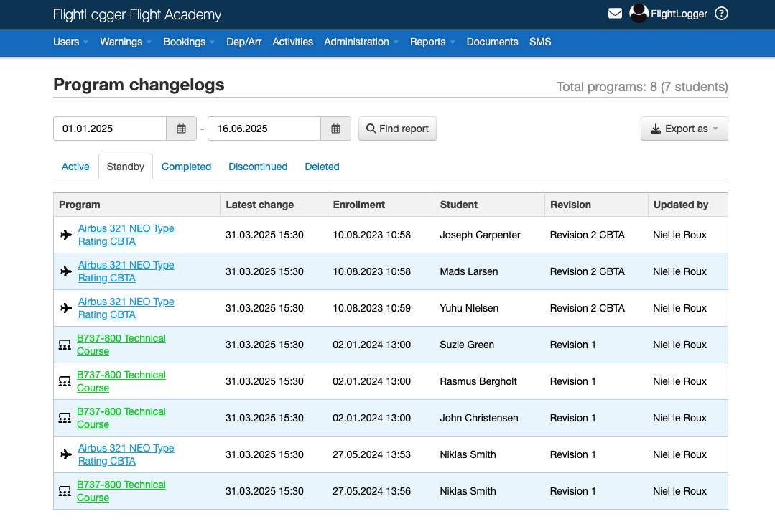
Task: Select Dep/Arr in the navigation bar
Action: coord(243,42)
